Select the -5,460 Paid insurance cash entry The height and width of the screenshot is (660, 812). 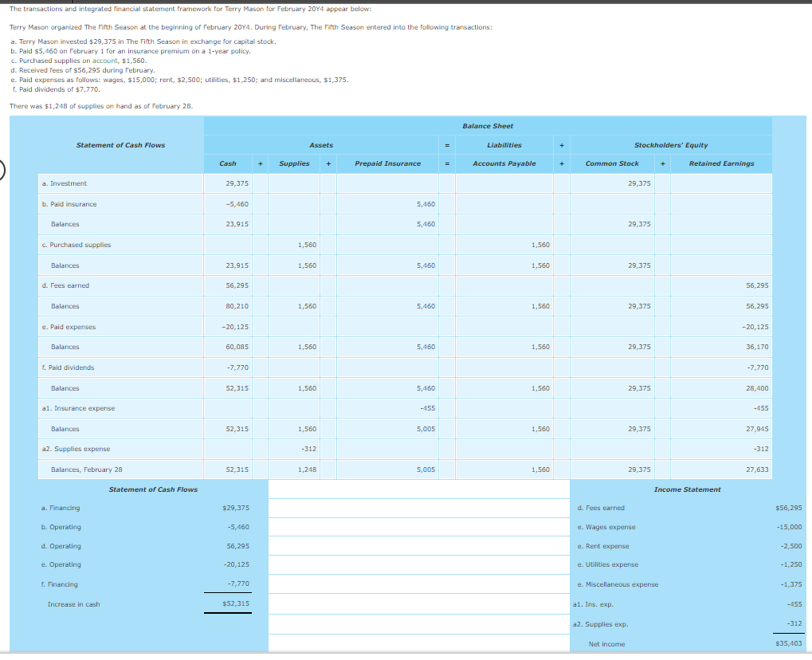(x=237, y=204)
